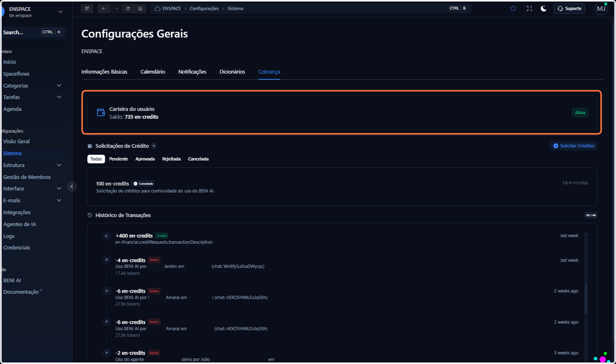This screenshot has height=364, width=616.
Task: Switch to the Notificações tab
Action: (x=192, y=72)
